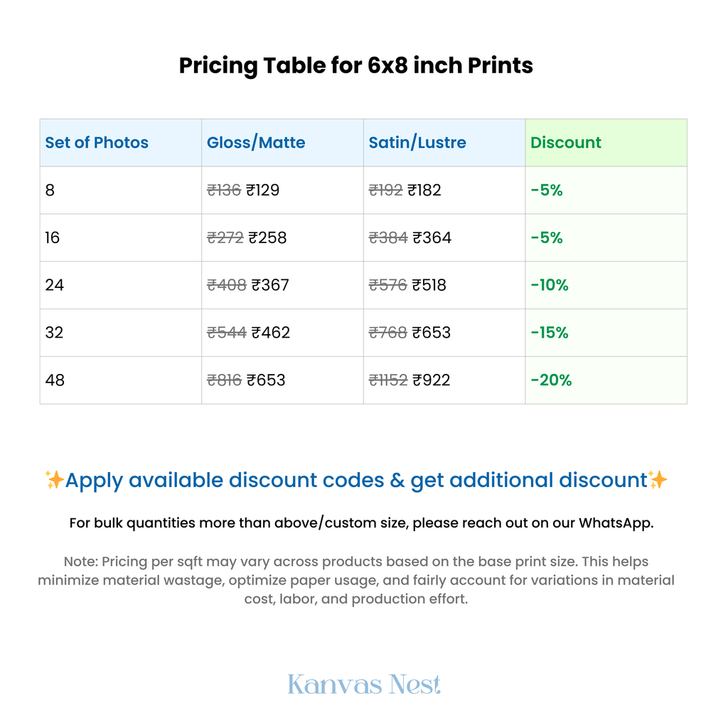This screenshot has width=728, height=728.
Task: Click the "Apply available discount codes" text
Action: 355,480
